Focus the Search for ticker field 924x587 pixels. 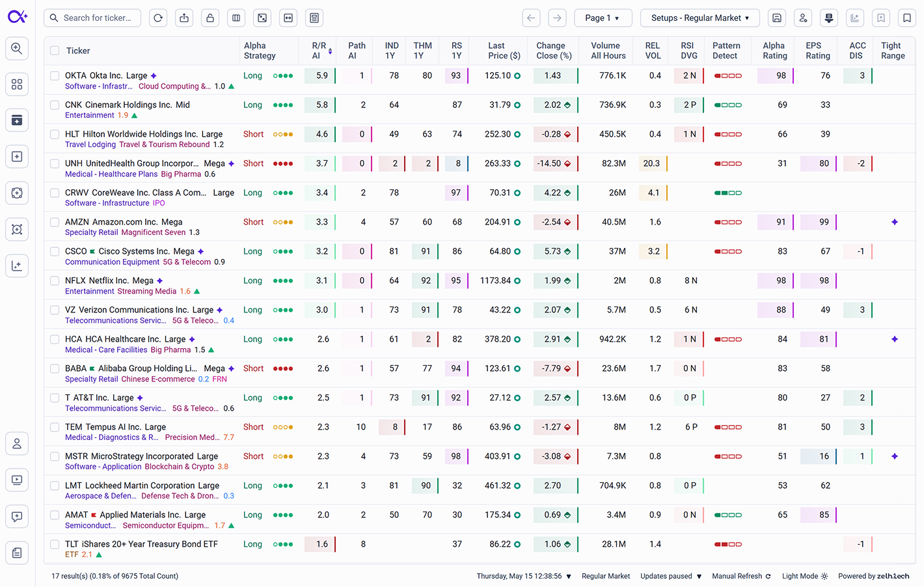(92, 18)
